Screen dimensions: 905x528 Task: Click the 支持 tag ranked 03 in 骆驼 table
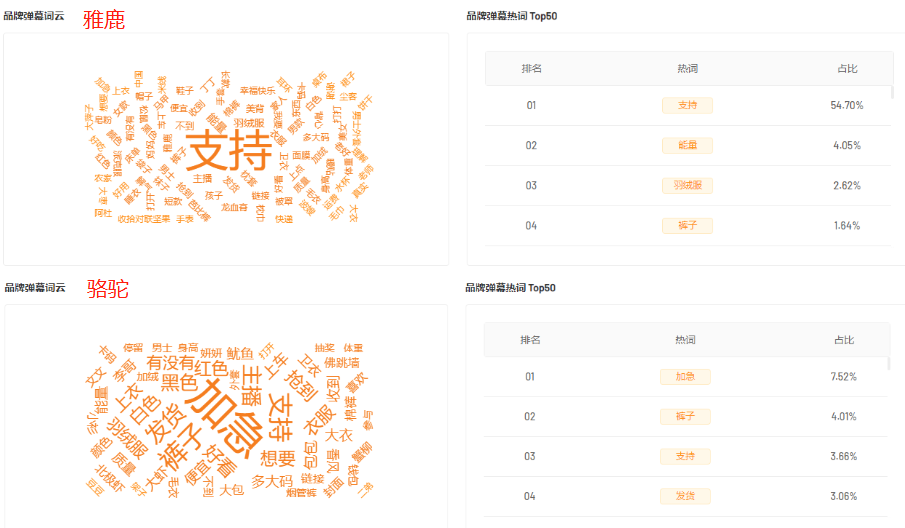(685, 456)
